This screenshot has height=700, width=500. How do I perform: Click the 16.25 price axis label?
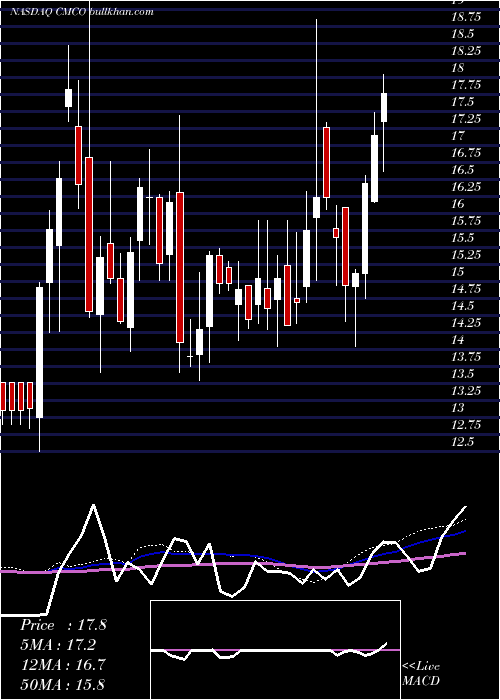coord(468,187)
